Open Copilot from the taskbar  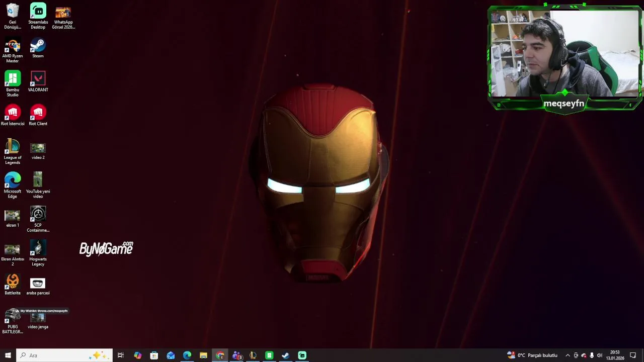pyautogui.click(x=137, y=355)
